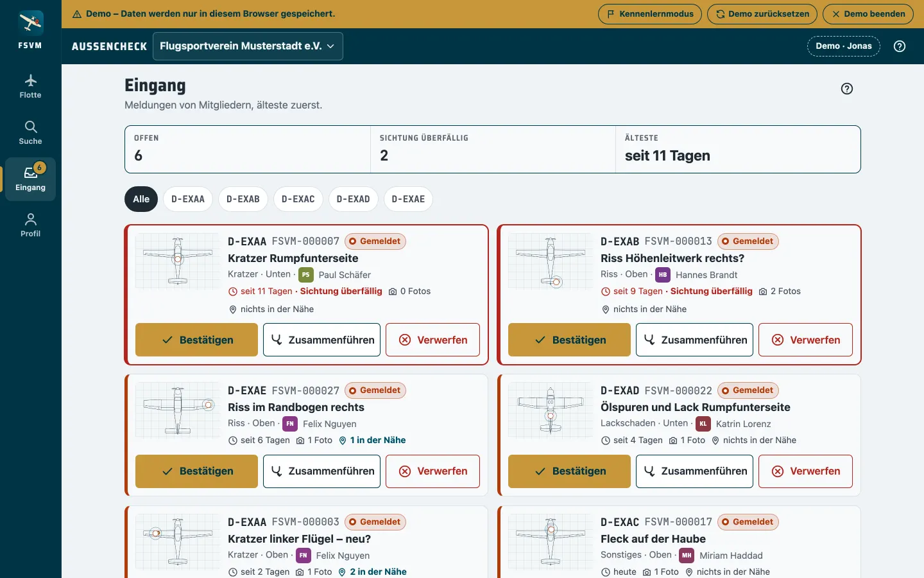Click HB avatar of Hannes Brandt

[x=663, y=275]
